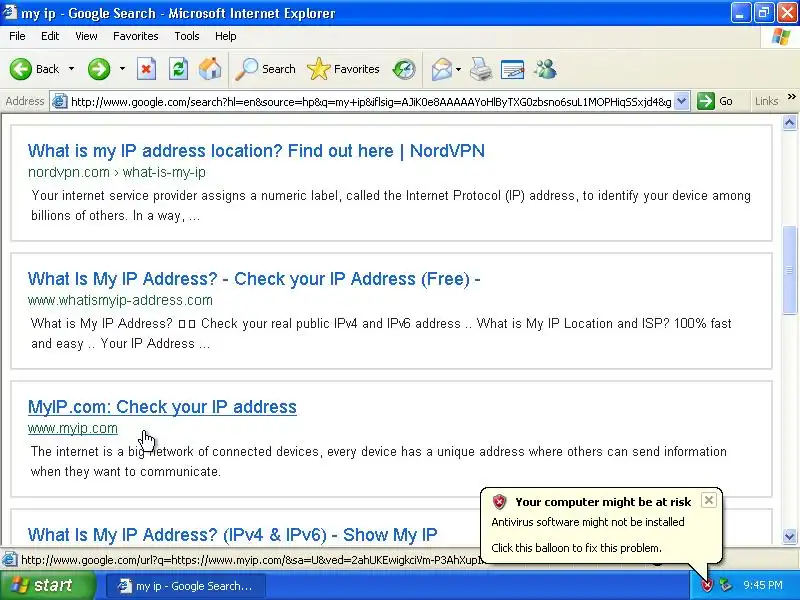
Task: Click the www.whatismyip-address.com URL text
Action: [x=120, y=300]
